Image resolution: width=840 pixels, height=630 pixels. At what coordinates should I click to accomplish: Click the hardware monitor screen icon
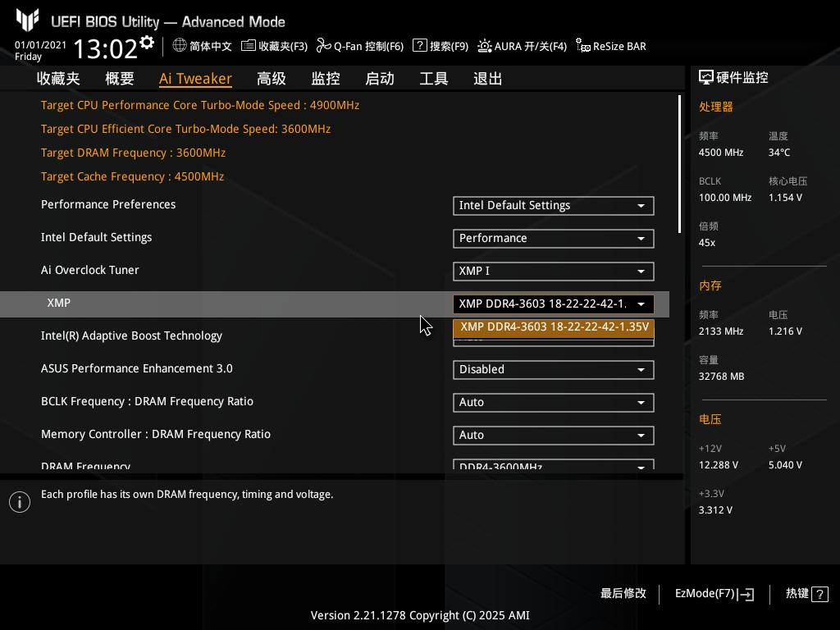(706, 78)
